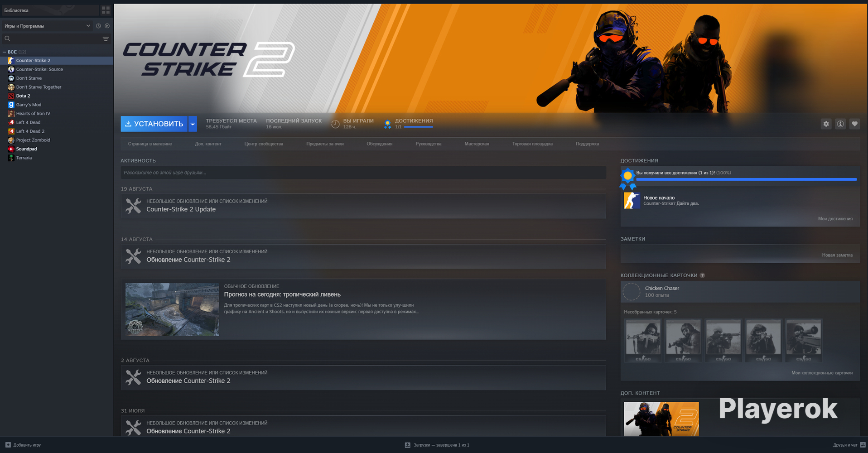Open the 'Мои достижения' link

(835, 219)
